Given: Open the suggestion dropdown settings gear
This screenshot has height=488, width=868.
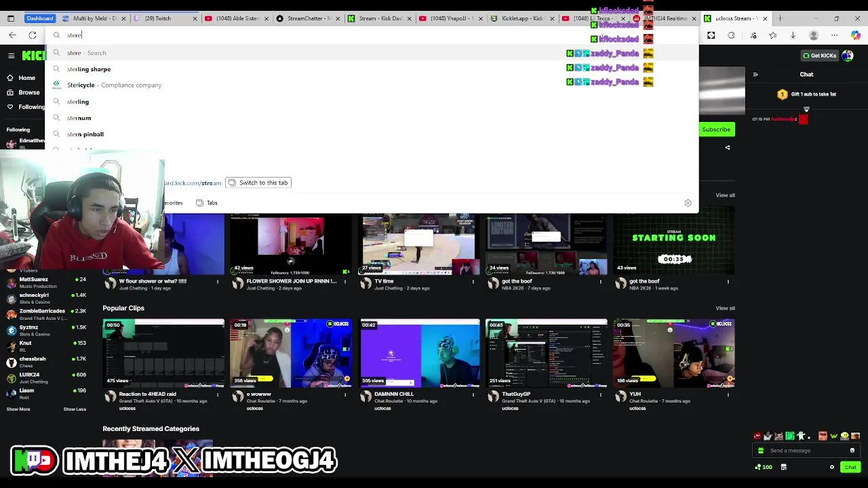Looking at the screenshot, I should coord(688,203).
